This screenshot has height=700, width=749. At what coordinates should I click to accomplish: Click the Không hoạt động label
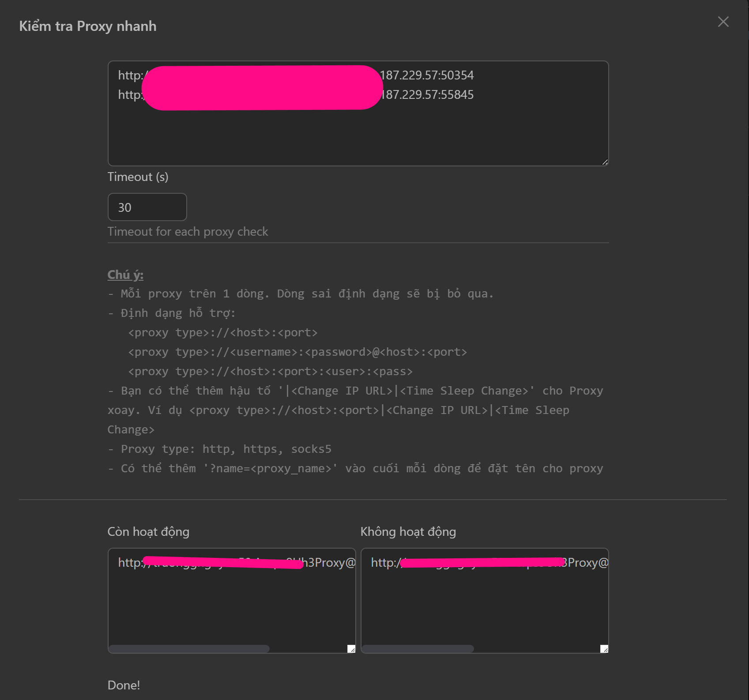[x=408, y=532]
